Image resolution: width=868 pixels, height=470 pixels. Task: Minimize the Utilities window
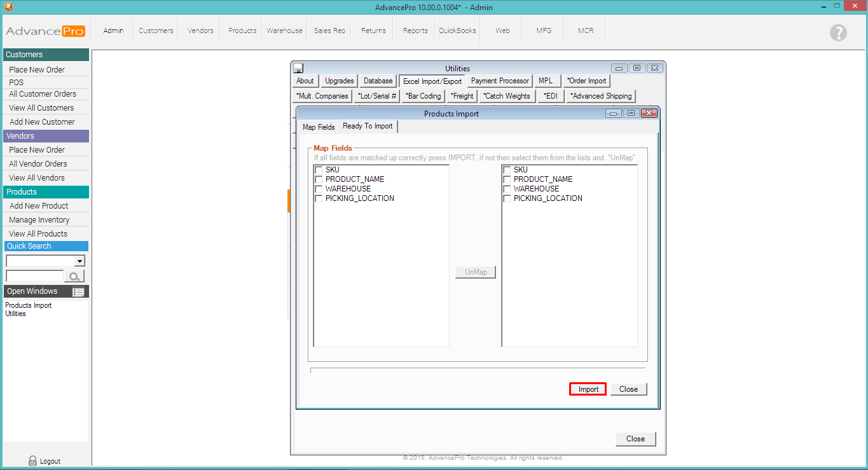(619, 68)
